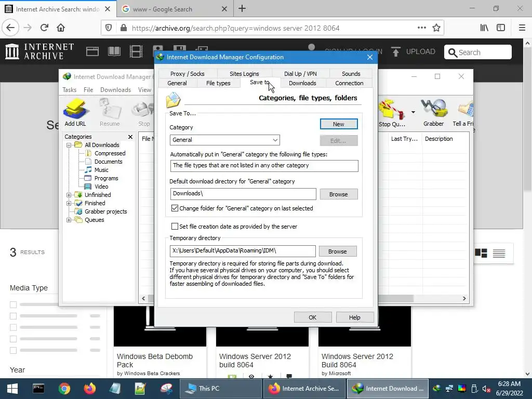Tick the third Media Type filter checkbox
The width and height of the screenshot is (532, 399).
(x=13, y=327)
